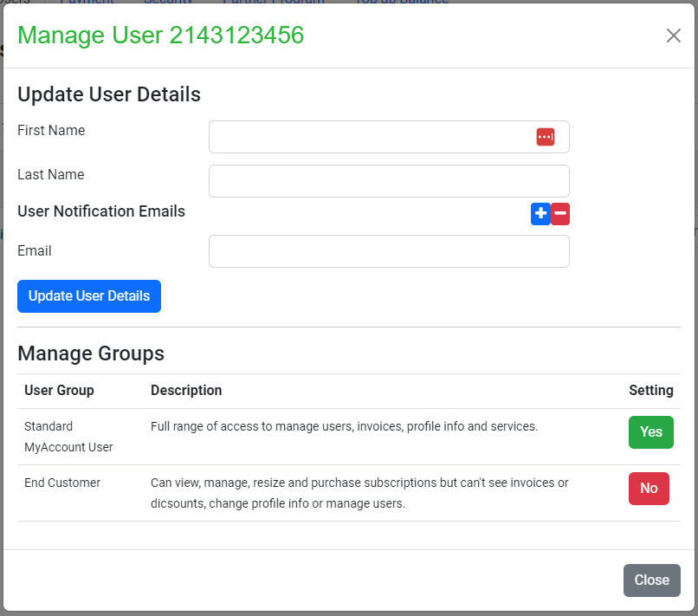Click the End Customer cell
Image resolution: width=698 pixels, height=616 pixels.
click(x=62, y=483)
